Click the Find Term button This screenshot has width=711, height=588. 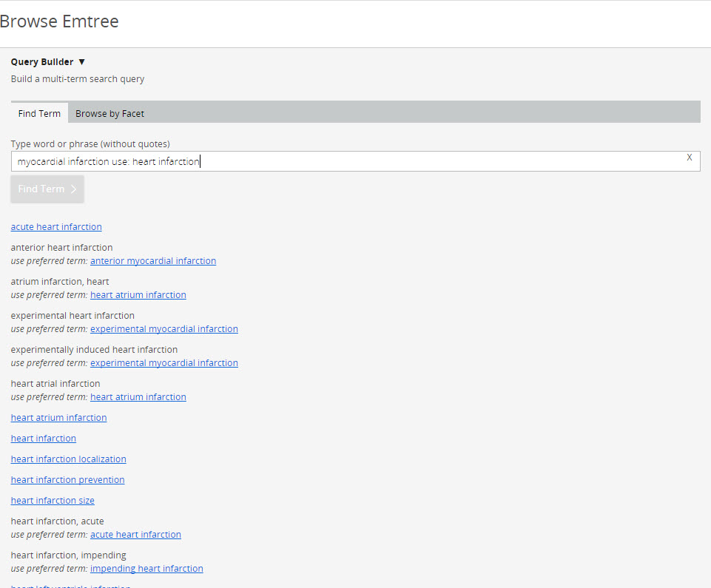(47, 189)
